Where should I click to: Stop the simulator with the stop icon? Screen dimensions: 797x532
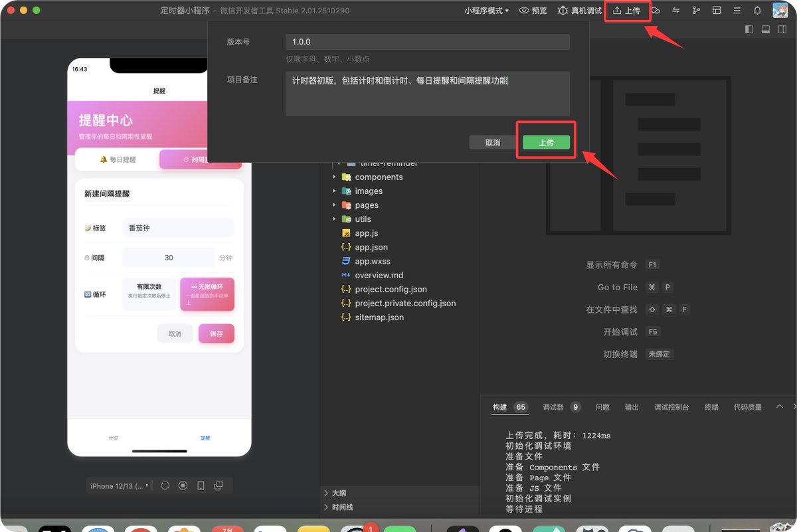pos(183,486)
